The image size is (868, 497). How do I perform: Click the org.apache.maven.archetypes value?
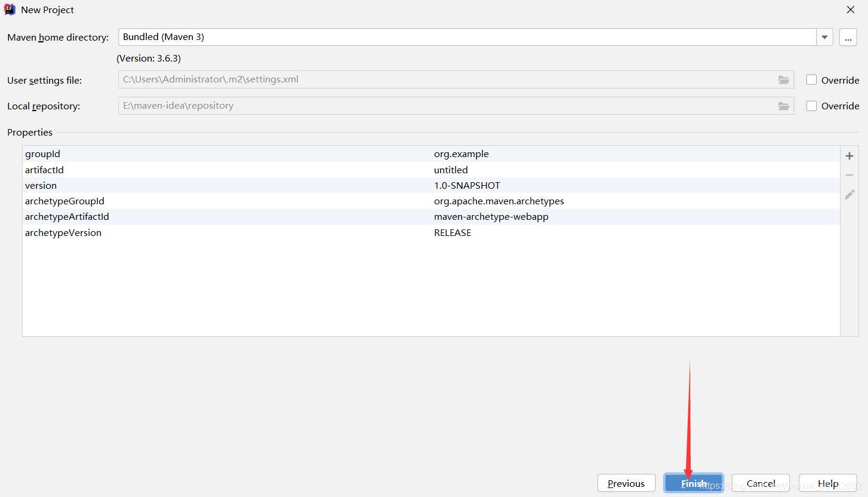[x=499, y=201]
